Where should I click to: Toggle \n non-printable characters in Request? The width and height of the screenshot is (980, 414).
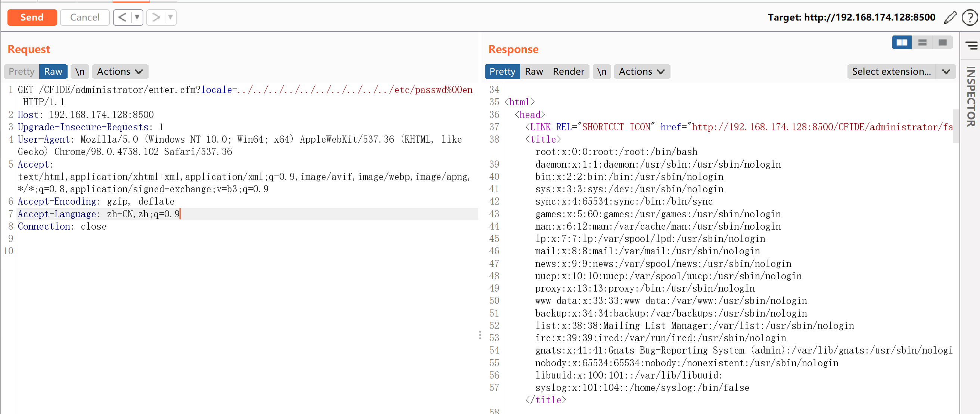(x=80, y=72)
